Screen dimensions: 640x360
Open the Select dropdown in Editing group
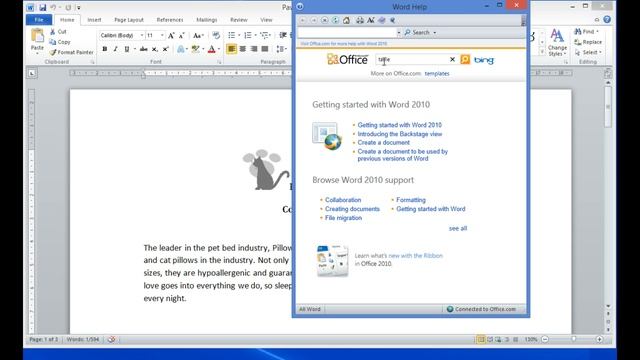tap(588, 52)
